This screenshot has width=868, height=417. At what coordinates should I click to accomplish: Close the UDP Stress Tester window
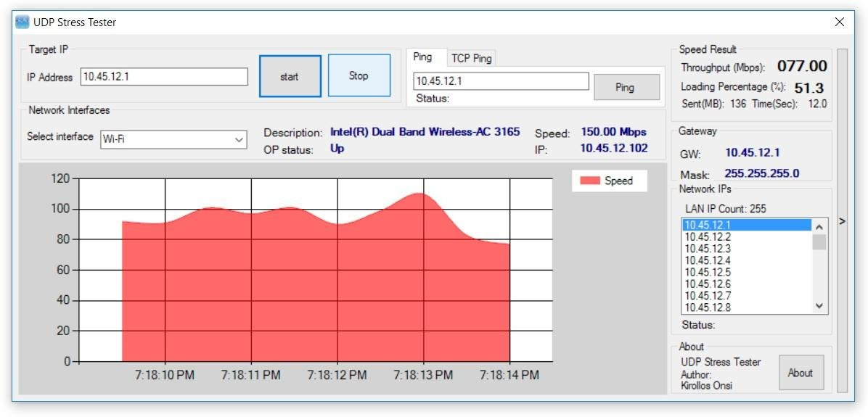point(840,22)
